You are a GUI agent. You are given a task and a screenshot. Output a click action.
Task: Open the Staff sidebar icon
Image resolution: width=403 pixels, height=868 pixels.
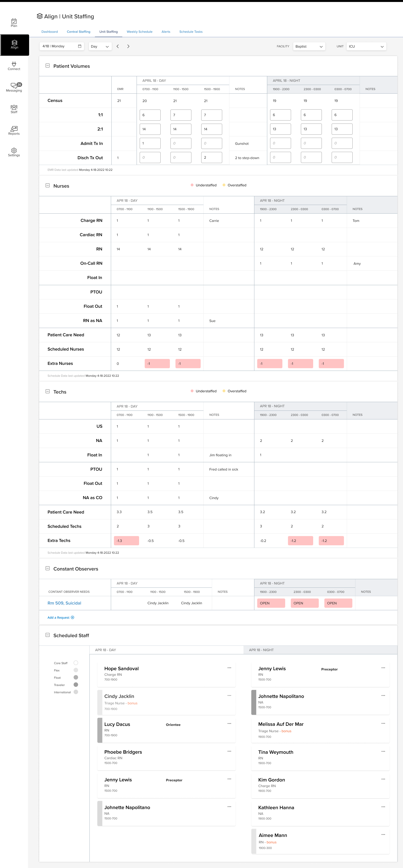14,109
